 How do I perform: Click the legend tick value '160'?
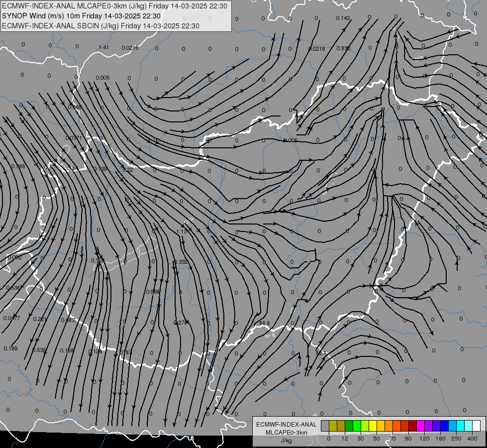[440, 439]
